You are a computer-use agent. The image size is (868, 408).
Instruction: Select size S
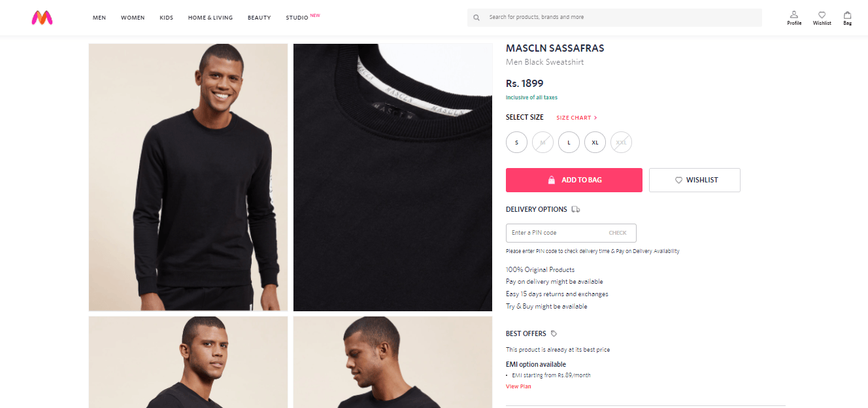coord(516,142)
